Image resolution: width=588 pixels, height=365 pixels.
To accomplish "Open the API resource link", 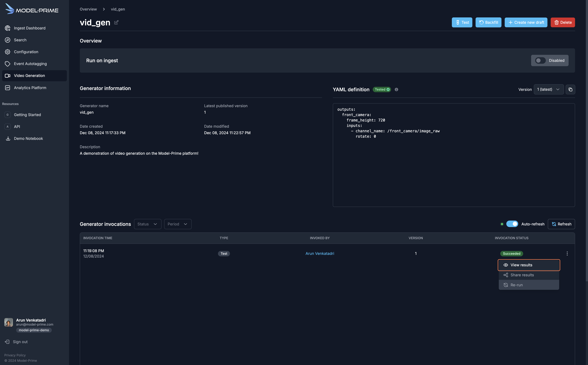I will (x=34, y=126).
